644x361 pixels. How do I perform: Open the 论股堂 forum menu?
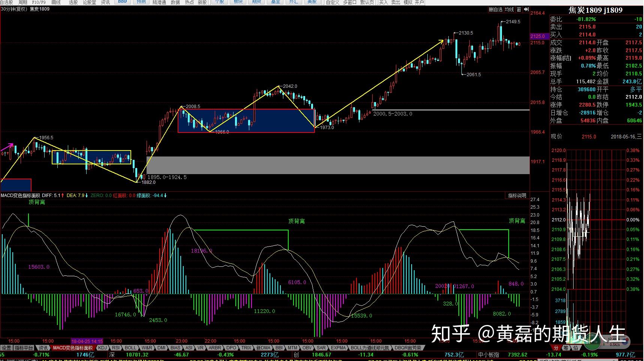pyautogui.click(x=89, y=2)
